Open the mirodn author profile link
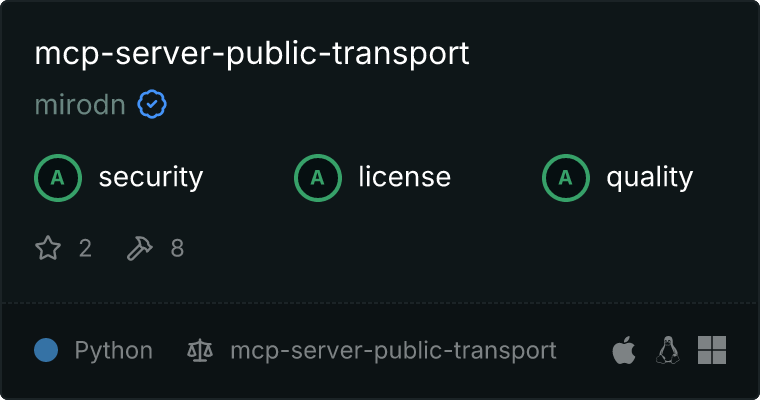760x400 pixels. (80, 104)
